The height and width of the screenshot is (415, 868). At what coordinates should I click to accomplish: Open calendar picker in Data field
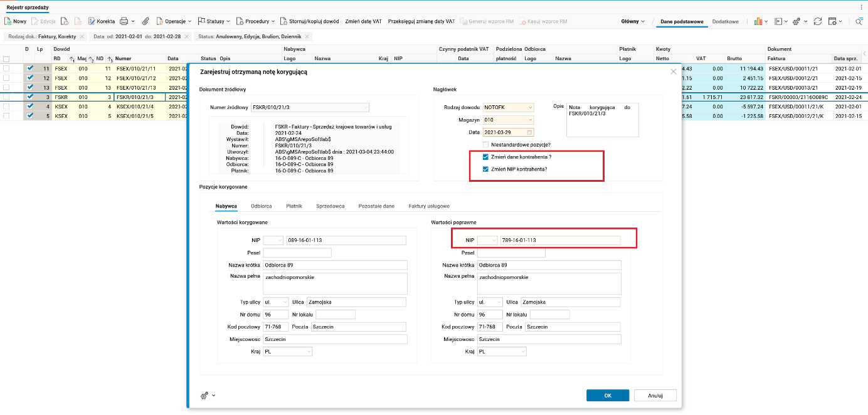tap(530, 132)
